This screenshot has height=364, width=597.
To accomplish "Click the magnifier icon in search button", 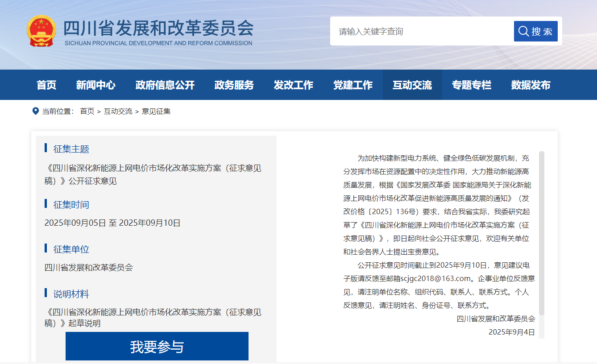I will (x=523, y=31).
